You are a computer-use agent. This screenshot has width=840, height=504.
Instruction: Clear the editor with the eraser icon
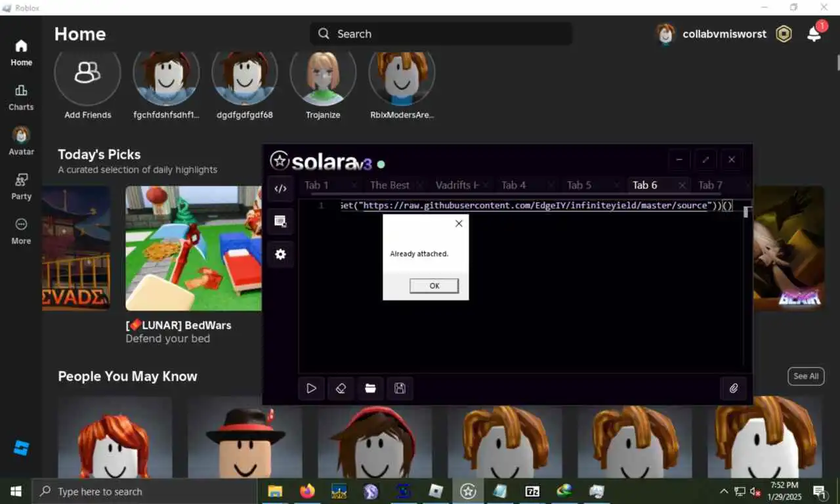(341, 388)
